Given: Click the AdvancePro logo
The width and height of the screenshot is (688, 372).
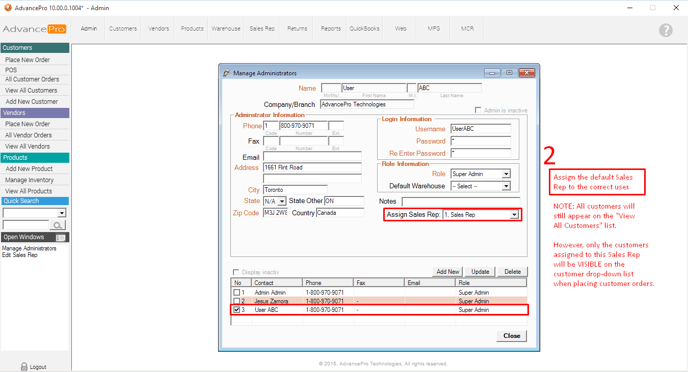Looking at the screenshot, I should (34, 29).
